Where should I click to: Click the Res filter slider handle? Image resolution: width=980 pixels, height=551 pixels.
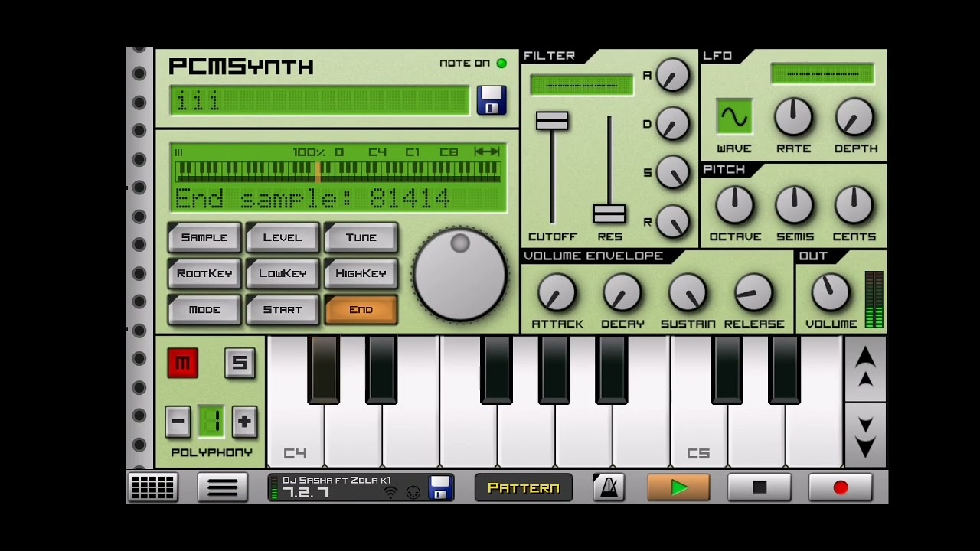[609, 214]
